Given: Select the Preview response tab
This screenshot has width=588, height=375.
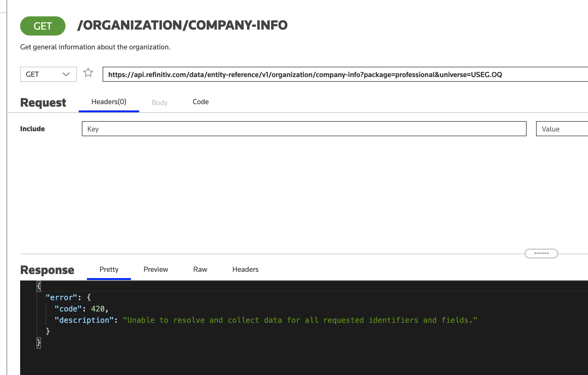Looking at the screenshot, I should coord(156,270).
